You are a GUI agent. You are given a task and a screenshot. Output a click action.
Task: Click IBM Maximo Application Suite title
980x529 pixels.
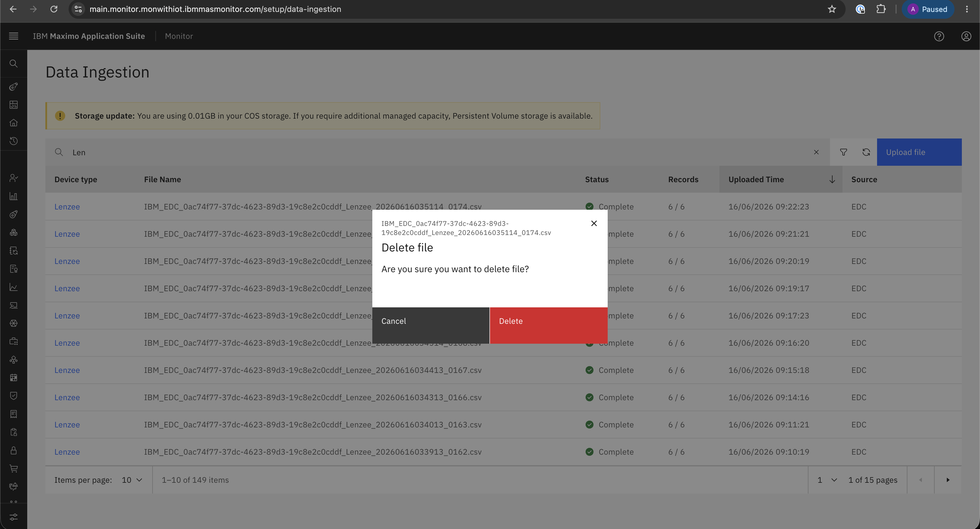89,36
